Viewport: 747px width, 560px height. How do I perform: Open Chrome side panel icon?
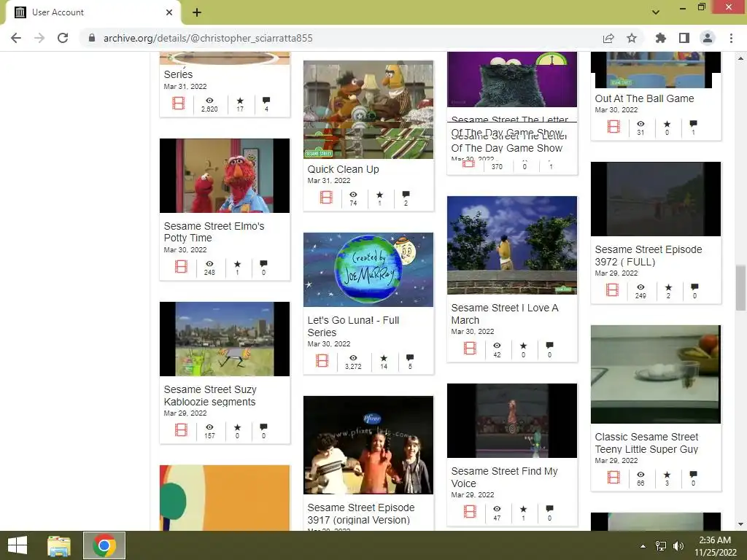(684, 38)
